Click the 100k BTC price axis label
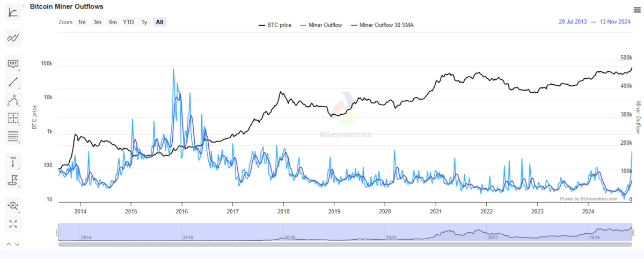Screen dimensions: 644x259 47,64
